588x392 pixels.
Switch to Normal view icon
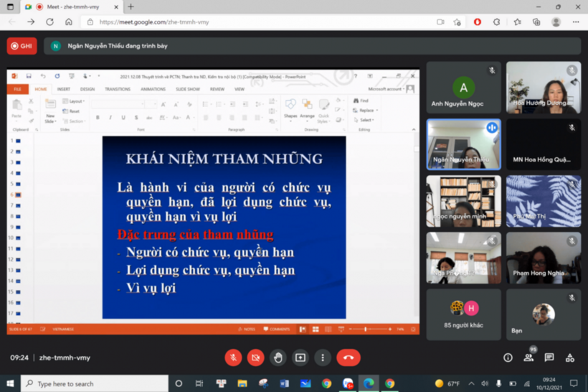(x=303, y=330)
